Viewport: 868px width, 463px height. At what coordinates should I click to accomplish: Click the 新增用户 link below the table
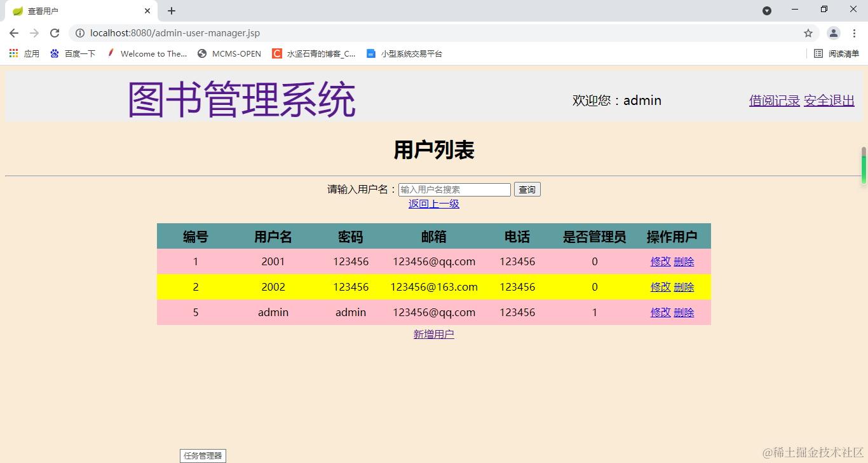[x=434, y=334]
